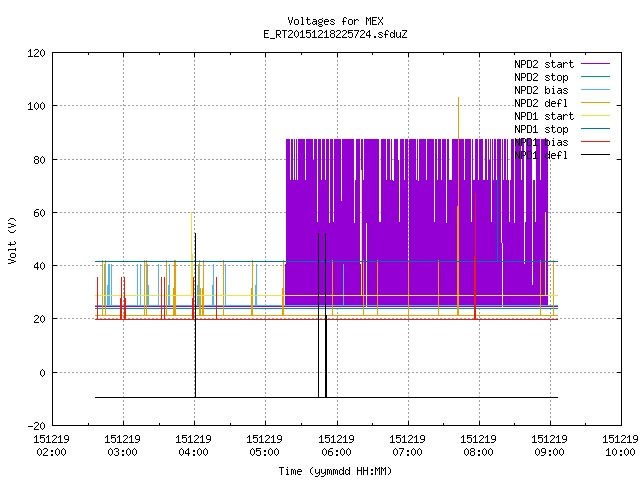The width and height of the screenshot is (640, 480).
Task: Click the y-axis tick label 80
Action: pyautogui.click(x=39, y=160)
